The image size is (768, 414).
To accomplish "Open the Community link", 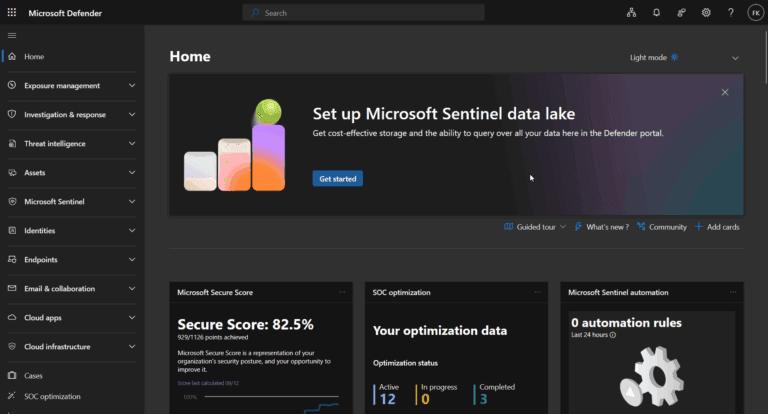I will coord(662,227).
